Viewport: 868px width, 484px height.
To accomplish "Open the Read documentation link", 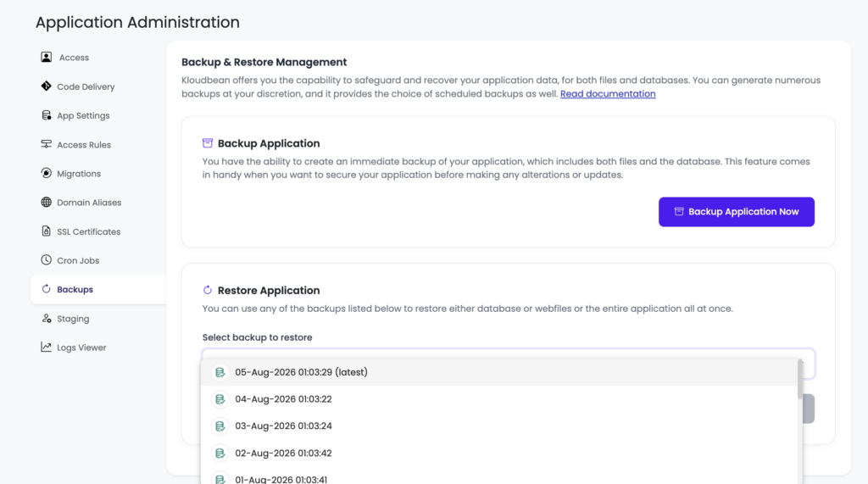I will coord(608,93).
